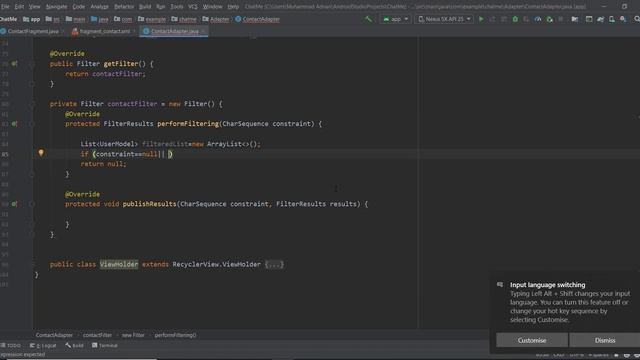This screenshot has height=360, width=640.
Task: Open the View menu
Action: pos(34,7)
